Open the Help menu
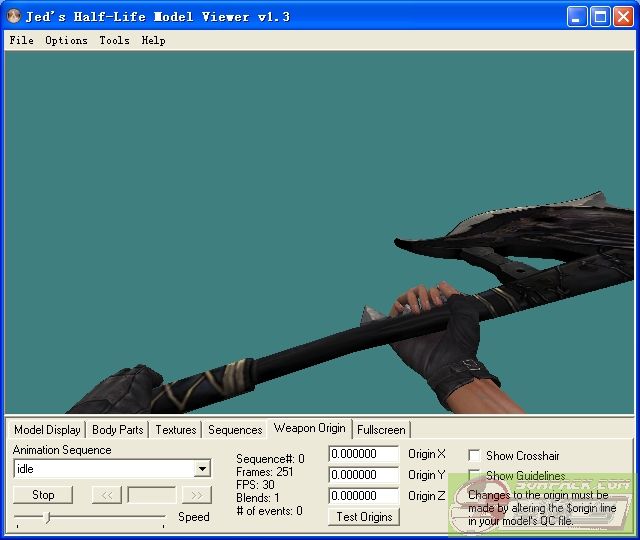Screen dimensions: 640x540 (153, 41)
